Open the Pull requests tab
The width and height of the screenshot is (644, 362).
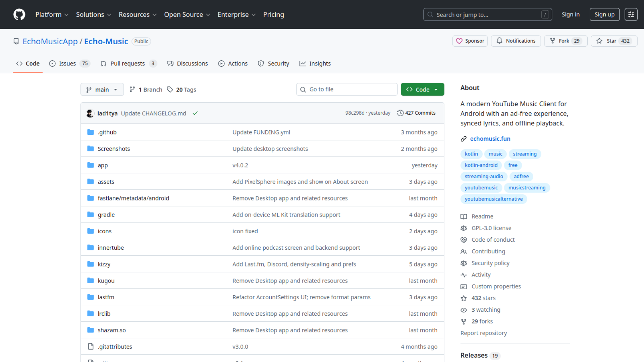[x=128, y=63]
